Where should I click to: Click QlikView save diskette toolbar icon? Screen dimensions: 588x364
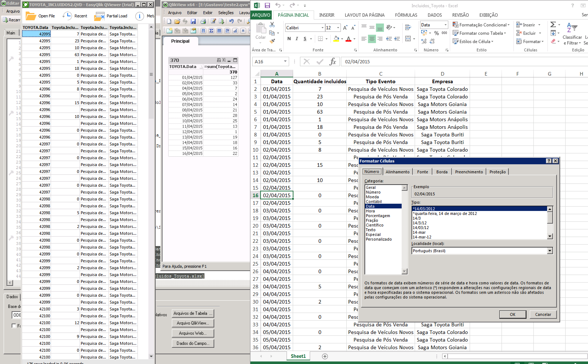point(193,21)
